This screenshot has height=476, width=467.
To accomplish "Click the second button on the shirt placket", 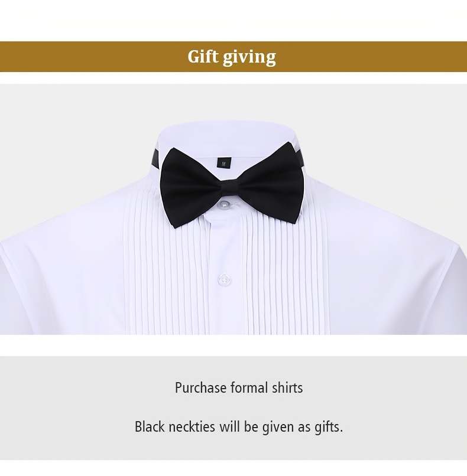I will [225, 280].
